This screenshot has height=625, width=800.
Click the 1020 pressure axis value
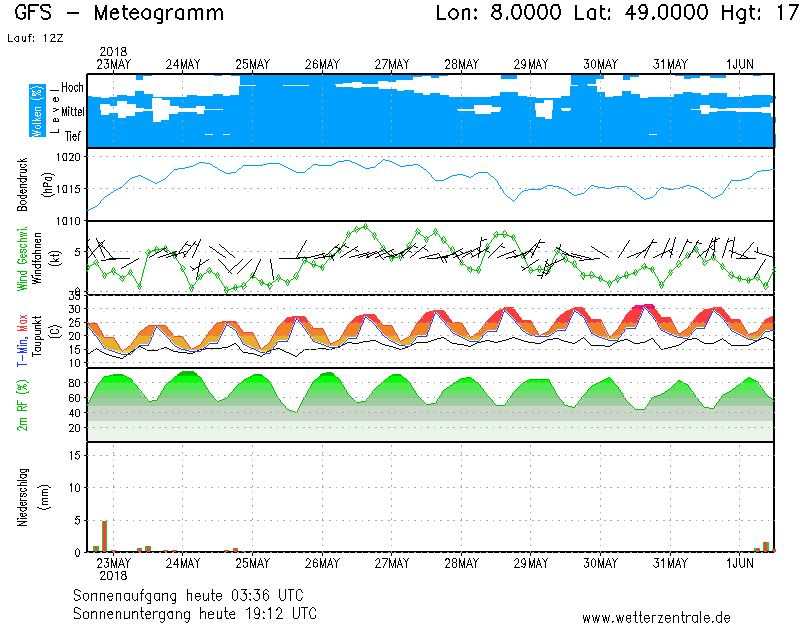(68, 157)
